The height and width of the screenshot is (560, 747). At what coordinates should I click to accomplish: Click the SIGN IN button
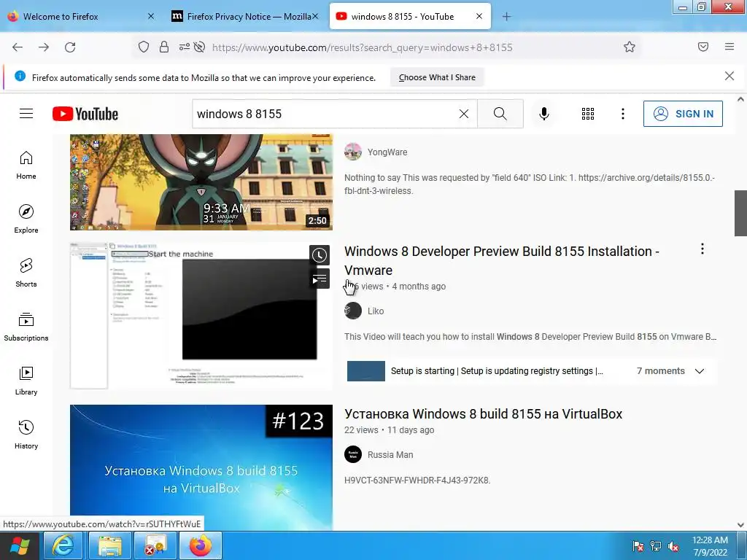tap(683, 114)
